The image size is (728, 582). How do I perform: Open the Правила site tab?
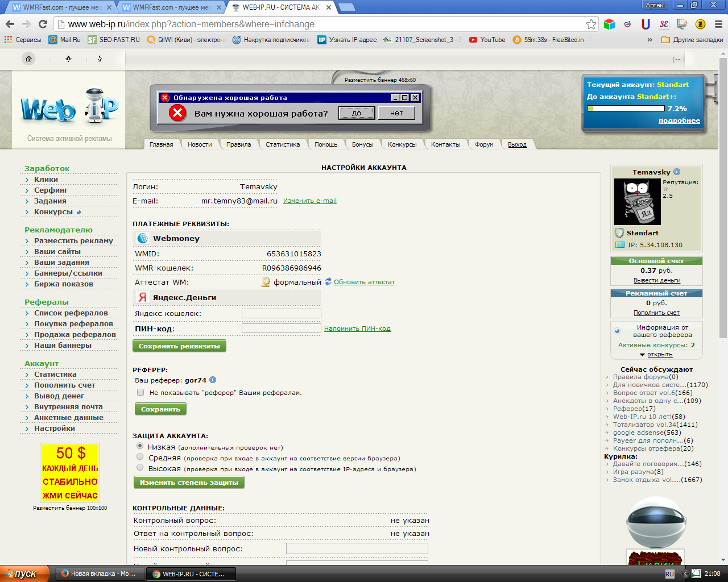[x=239, y=144]
